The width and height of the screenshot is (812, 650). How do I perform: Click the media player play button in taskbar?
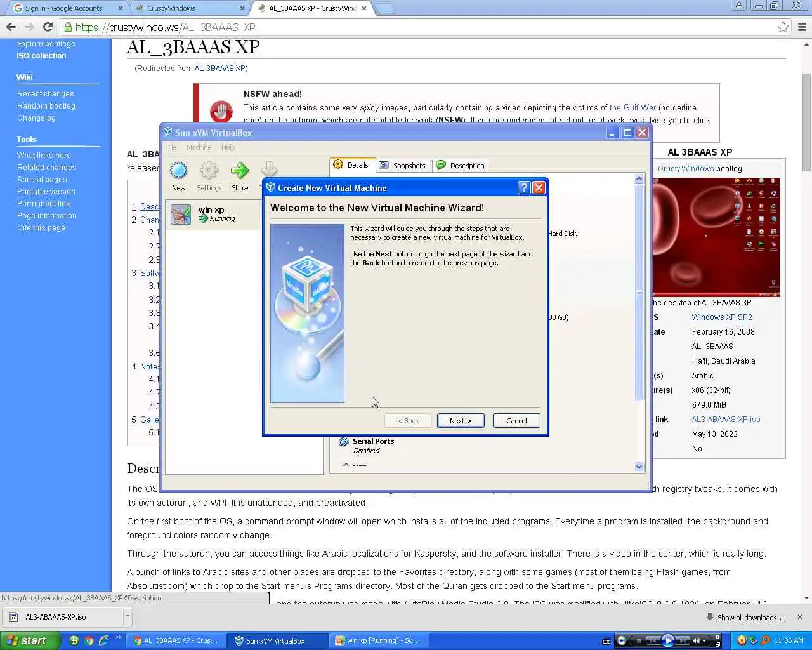point(667,640)
